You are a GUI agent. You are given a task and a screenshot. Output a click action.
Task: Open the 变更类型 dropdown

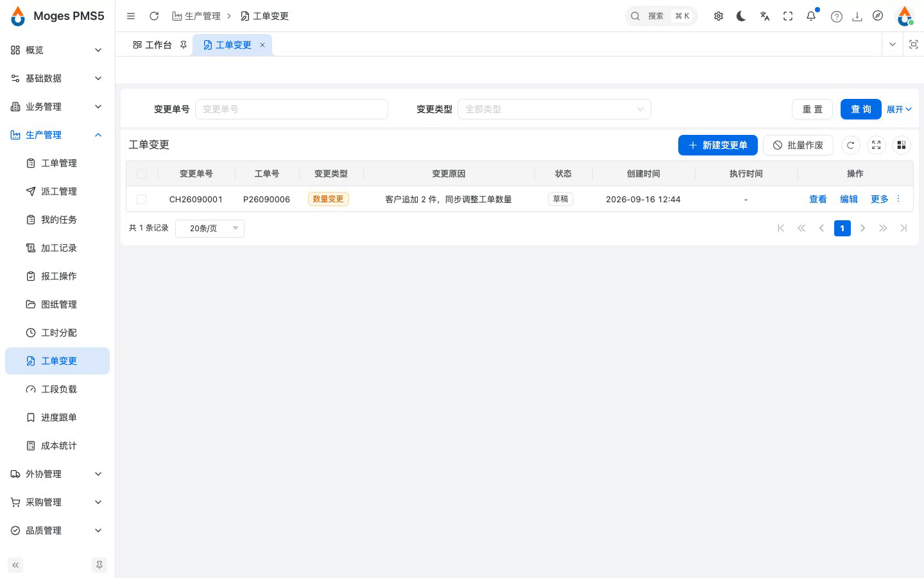pyautogui.click(x=554, y=109)
